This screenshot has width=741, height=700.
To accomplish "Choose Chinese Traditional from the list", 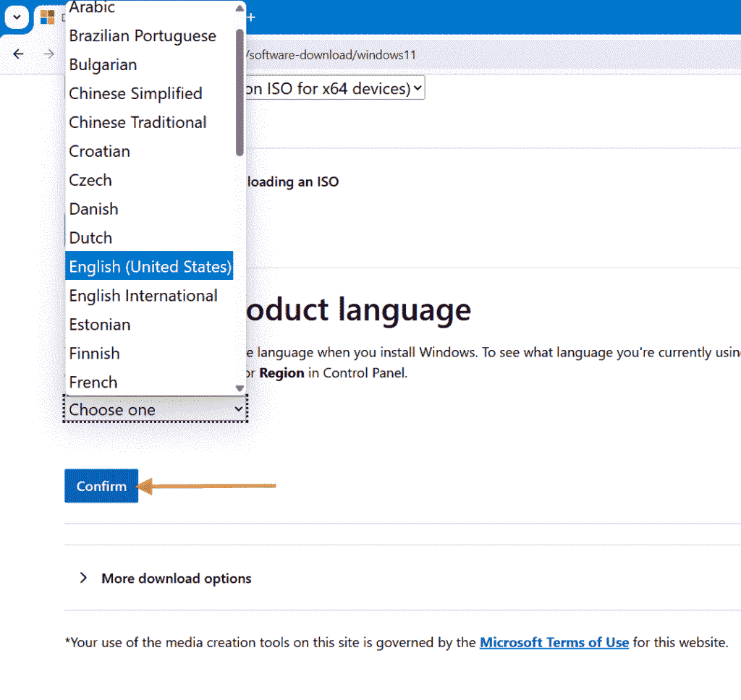I will coord(149,122).
